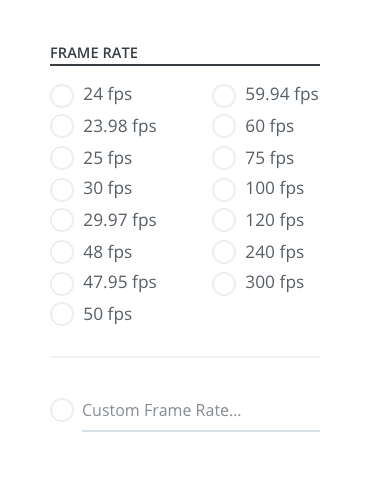Select 25 fps option
Screen dimensions: 370x484
(62, 158)
